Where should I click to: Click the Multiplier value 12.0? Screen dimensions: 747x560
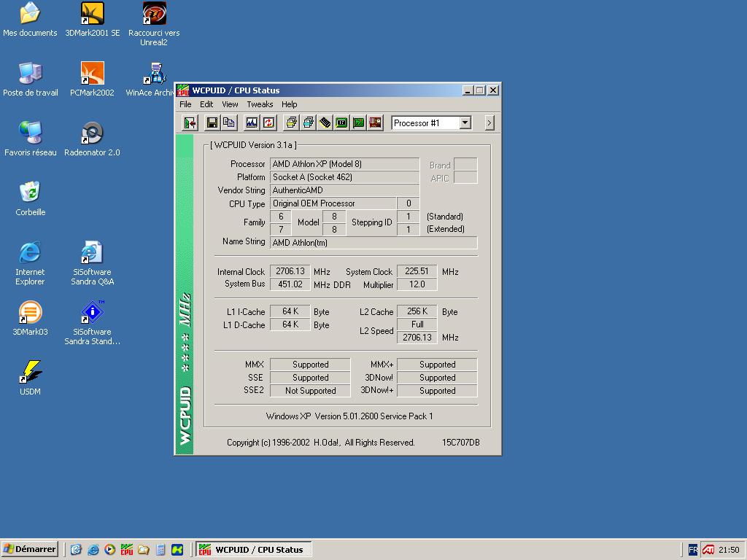point(417,284)
